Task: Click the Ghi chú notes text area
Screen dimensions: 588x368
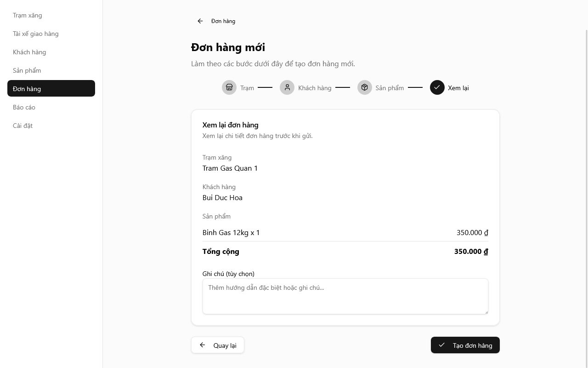Action: coord(345,296)
